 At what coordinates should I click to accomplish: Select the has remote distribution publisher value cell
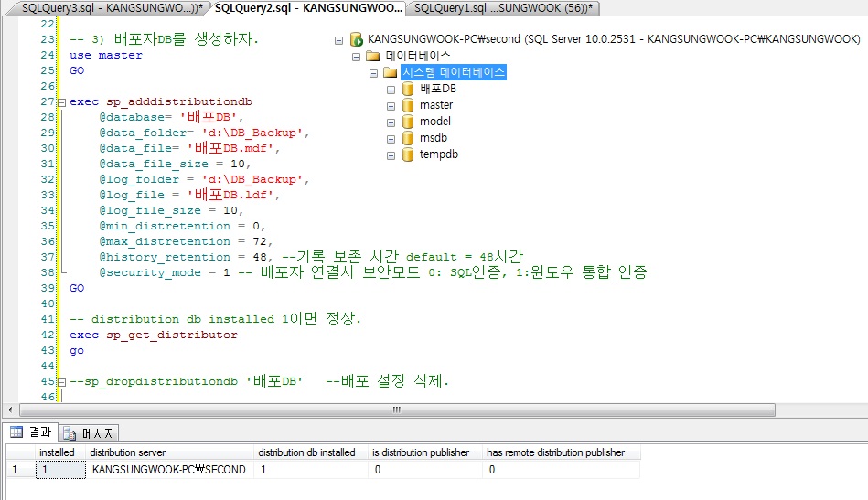point(562,470)
